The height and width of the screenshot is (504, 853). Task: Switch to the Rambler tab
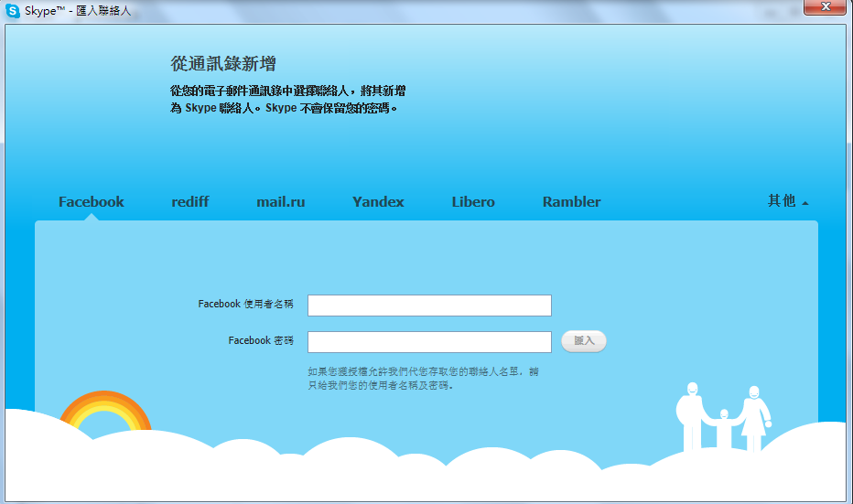(572, 202)
